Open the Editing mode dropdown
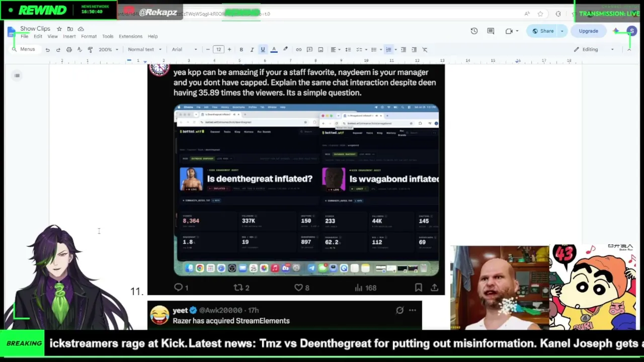The image size is (644, 362). coord(594,49)
